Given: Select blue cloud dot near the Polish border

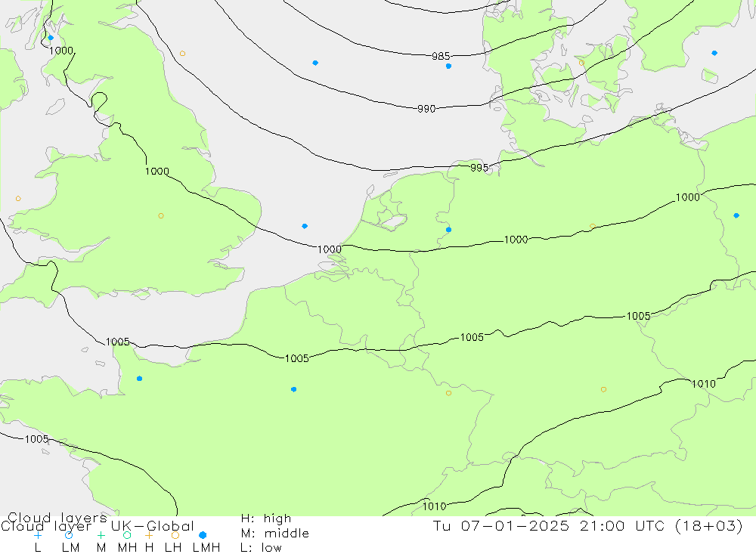Looking at the screenshot, I should 736,215.
